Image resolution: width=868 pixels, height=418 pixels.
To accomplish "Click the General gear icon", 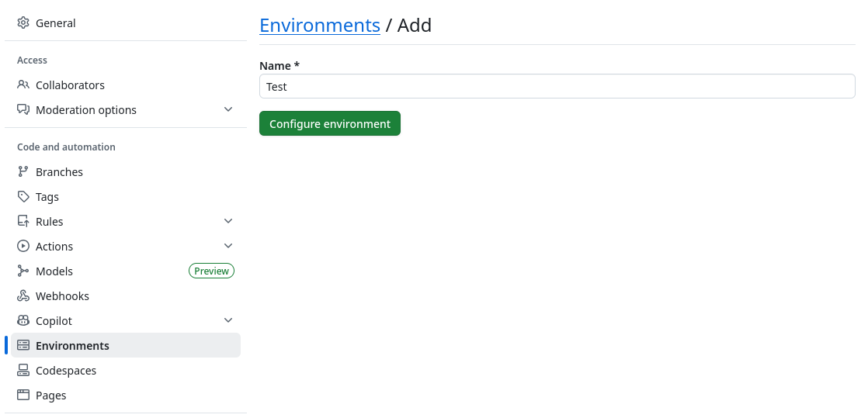I will (23, 22).
